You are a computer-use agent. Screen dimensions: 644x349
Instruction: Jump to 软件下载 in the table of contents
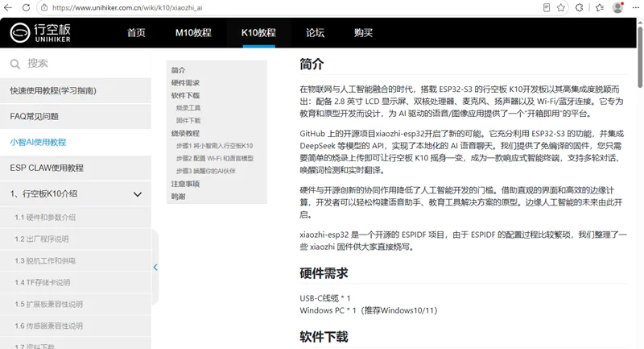tap(185, 95)
